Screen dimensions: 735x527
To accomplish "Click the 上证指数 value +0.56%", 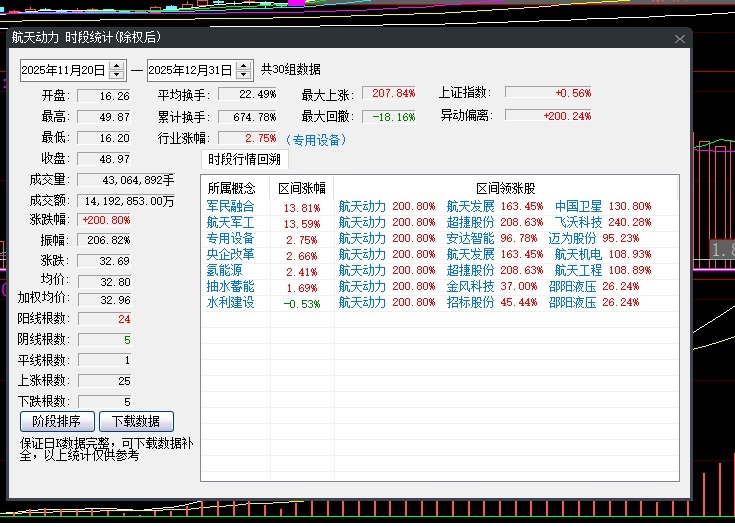I will coord(548,93).
